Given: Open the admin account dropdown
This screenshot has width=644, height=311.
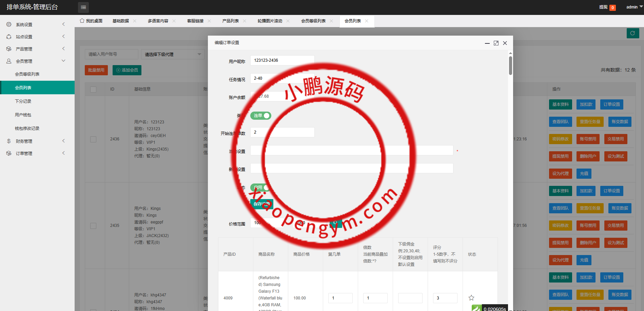Looking at the screenshot, I should (x=633, y=7).
